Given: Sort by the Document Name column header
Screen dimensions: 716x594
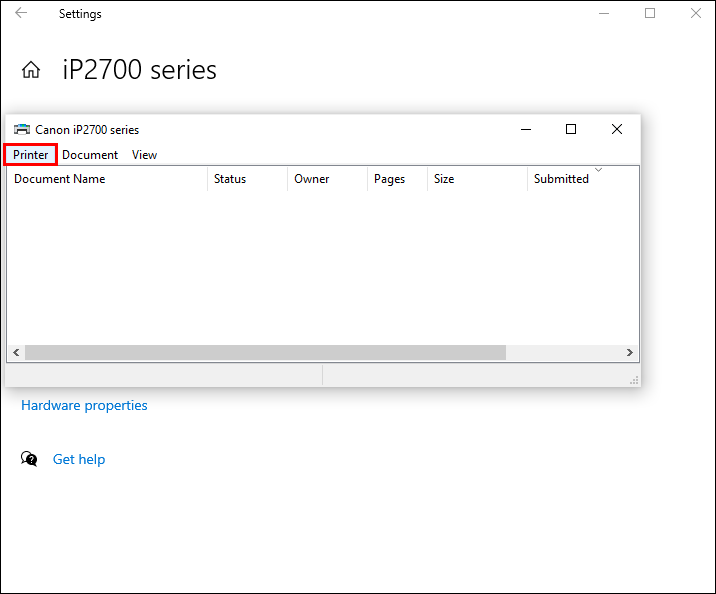Looking at the screenshot, I should (x=60, y=179).
